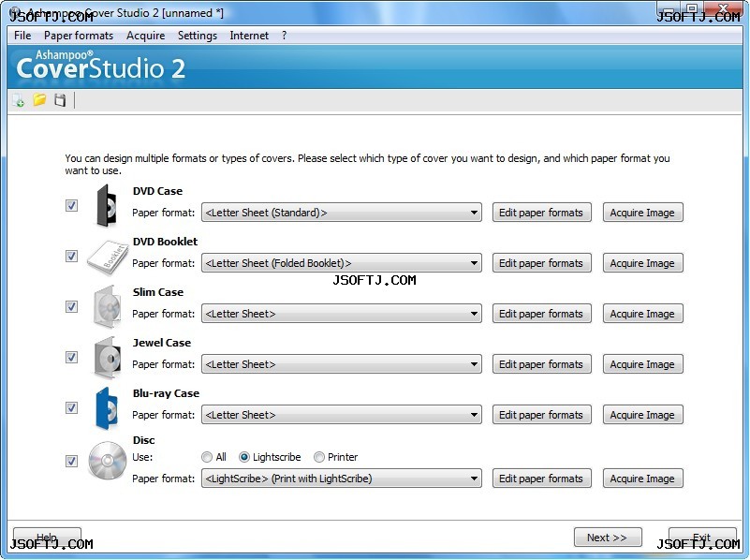Open the Acquire menu
The image size is (750, 560).
pyautogui.click(x=145, y=36)
